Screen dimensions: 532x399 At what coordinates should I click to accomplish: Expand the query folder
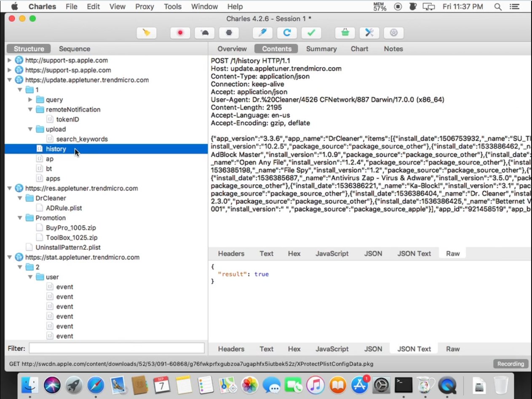point(30,99)
